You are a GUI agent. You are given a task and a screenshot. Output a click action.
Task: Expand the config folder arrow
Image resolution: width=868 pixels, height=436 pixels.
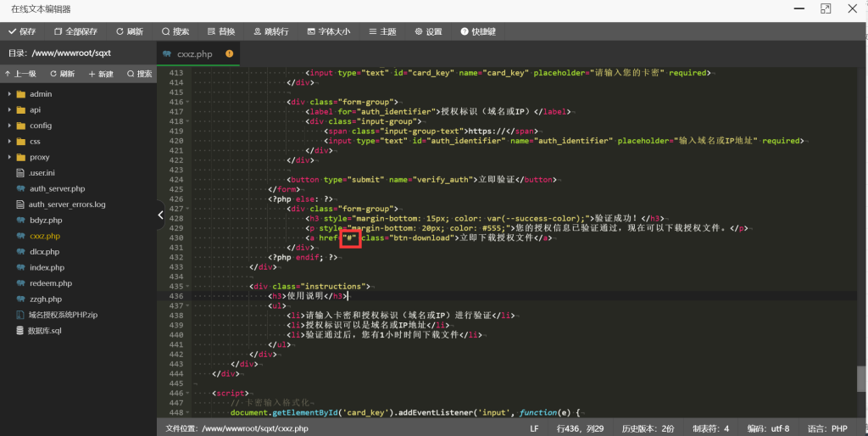click(9, 126)
